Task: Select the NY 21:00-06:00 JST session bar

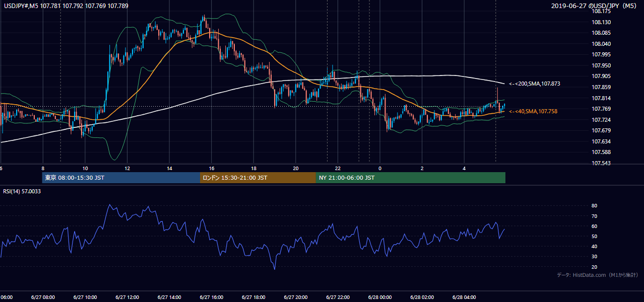Action: tap(411, 178)
